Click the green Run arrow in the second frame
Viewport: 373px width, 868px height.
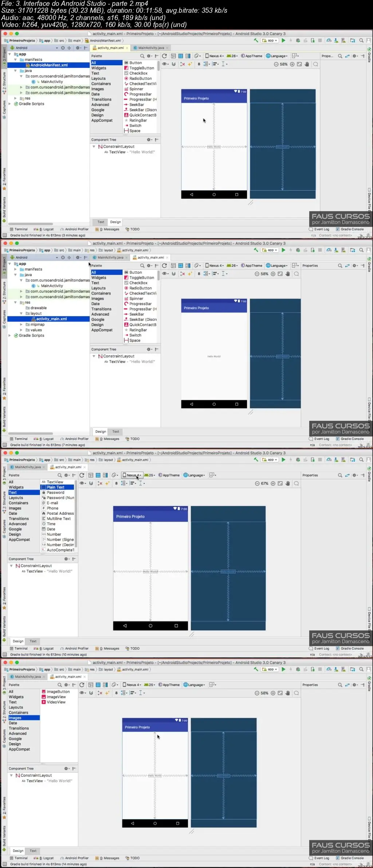(283, 250)
